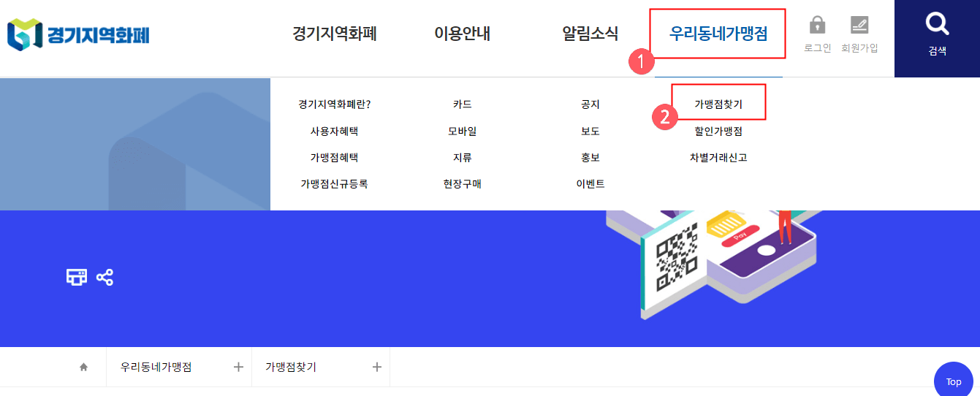Select 할인가맹점 submenu link

click(718, 132)
